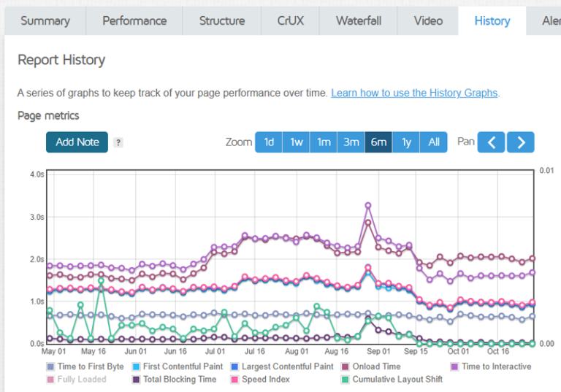The height and width of the screenshot is (392, 561).
Task: Open the CrUX tab
Action: point(291,20)
